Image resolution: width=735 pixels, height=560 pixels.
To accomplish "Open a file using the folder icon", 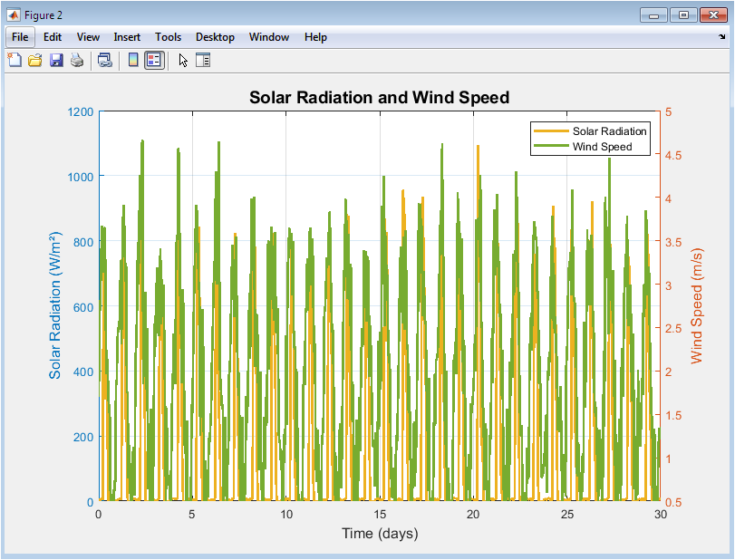I will (x=35, y=61).
